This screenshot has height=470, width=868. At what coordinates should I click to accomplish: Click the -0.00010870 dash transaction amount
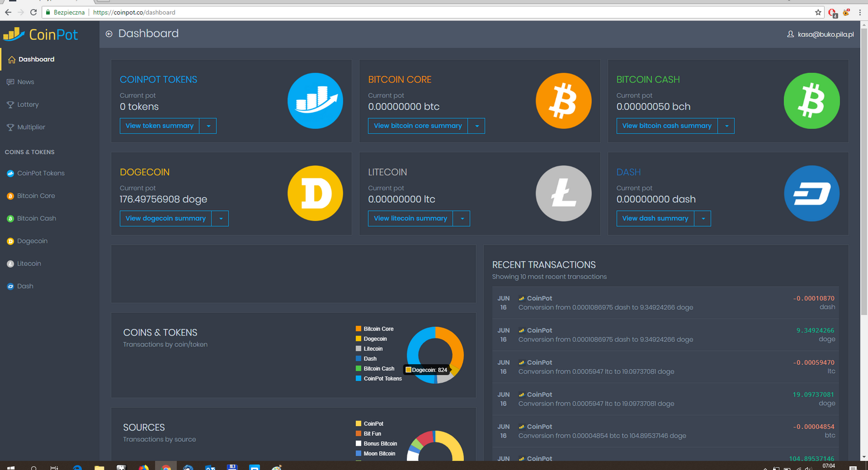coord(814,298)
